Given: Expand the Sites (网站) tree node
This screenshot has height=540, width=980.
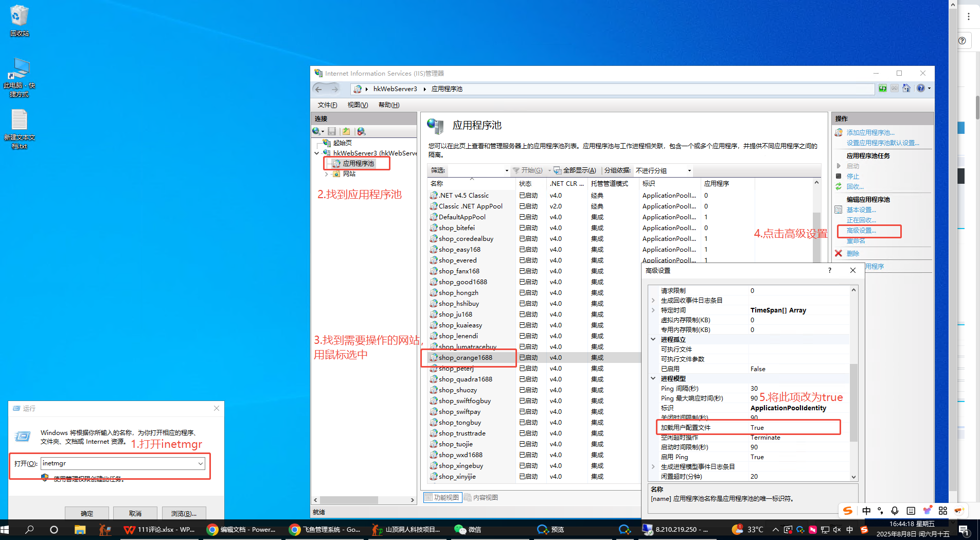Looking at the screenshot, I should pyautogui.click(x=326, y=174).
